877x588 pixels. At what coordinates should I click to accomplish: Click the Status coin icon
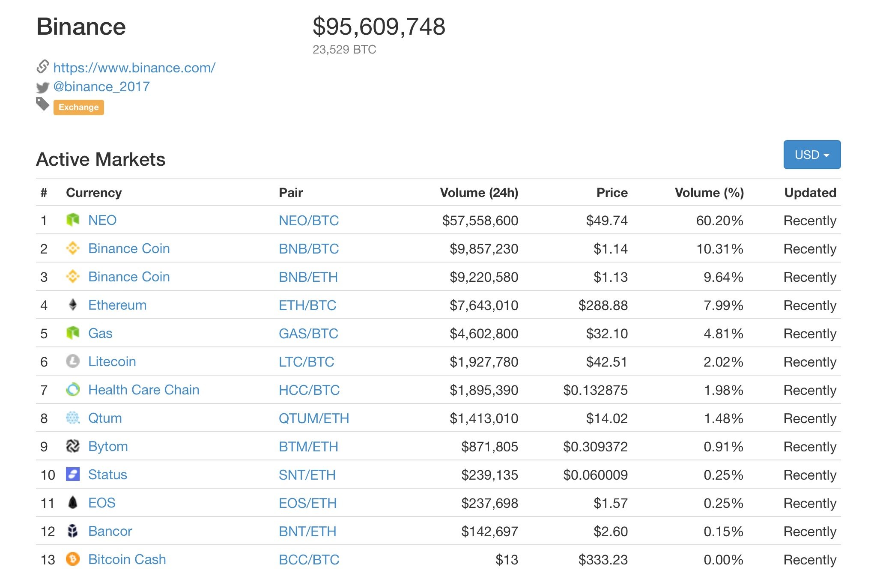[x=73, y=475]
